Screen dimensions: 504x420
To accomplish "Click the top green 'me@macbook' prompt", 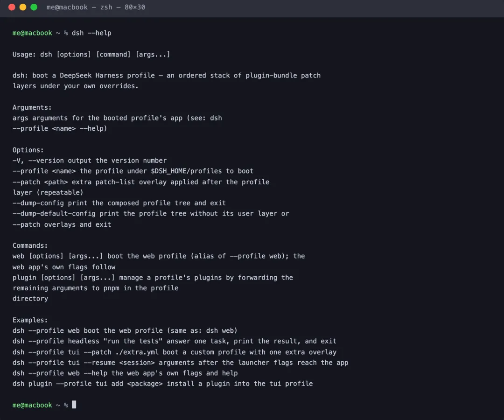I will (32, 33).
